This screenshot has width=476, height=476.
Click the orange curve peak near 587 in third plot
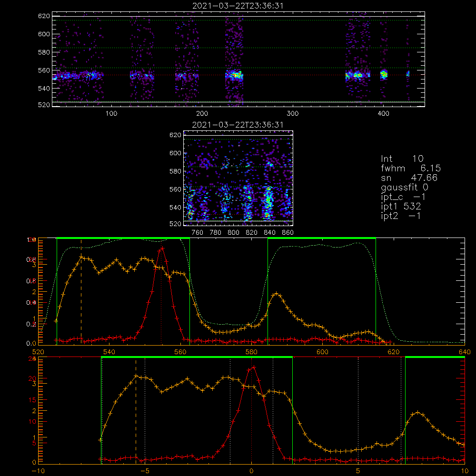(276, 294)
